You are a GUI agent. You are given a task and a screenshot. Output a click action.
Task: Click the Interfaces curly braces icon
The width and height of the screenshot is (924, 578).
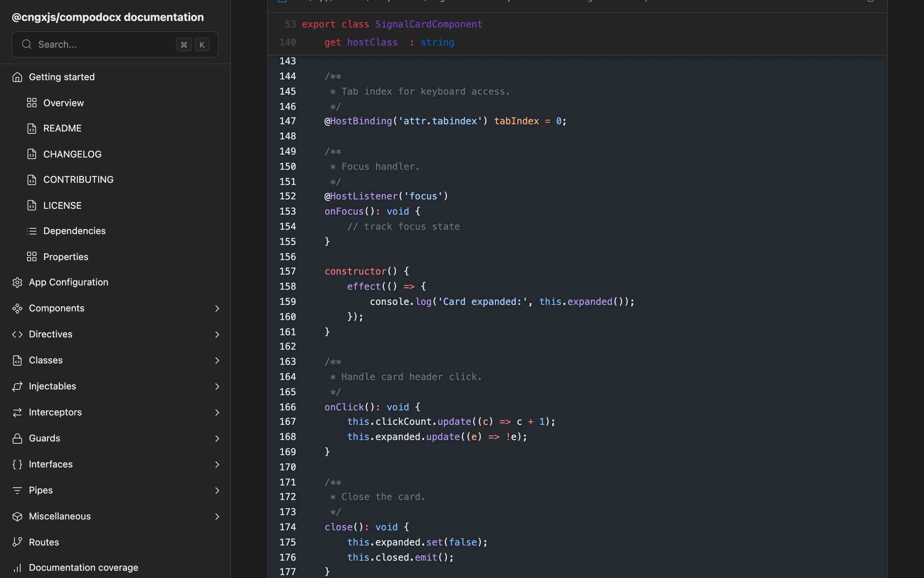pos(17,464)
